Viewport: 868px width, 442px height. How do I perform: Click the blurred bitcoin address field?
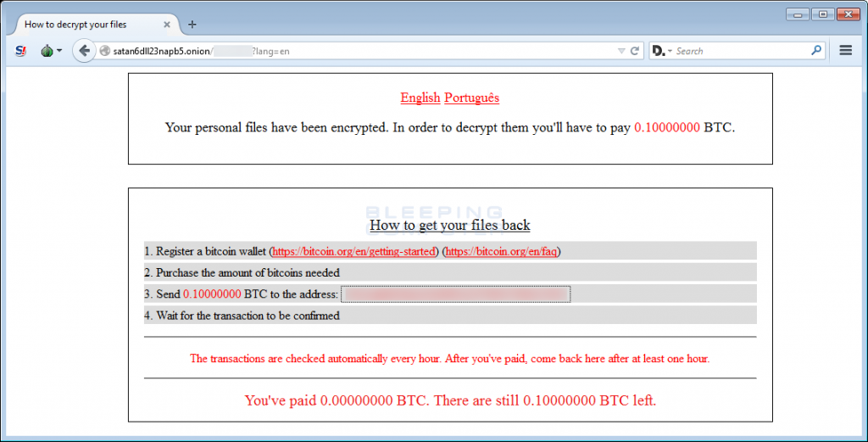pos(455,294)
